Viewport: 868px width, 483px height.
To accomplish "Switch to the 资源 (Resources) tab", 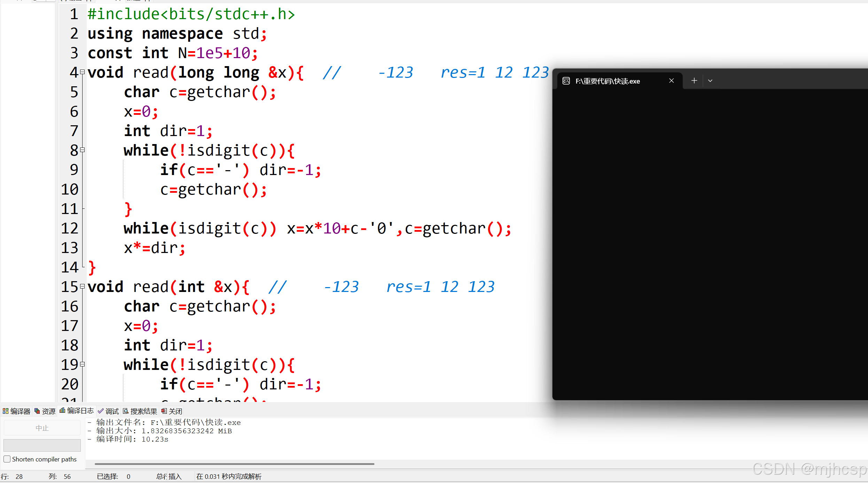I will [x=45, y=411].
